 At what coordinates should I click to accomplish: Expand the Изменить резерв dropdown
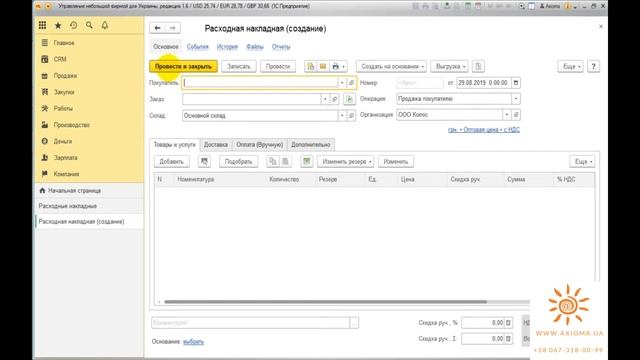(346, 162)
